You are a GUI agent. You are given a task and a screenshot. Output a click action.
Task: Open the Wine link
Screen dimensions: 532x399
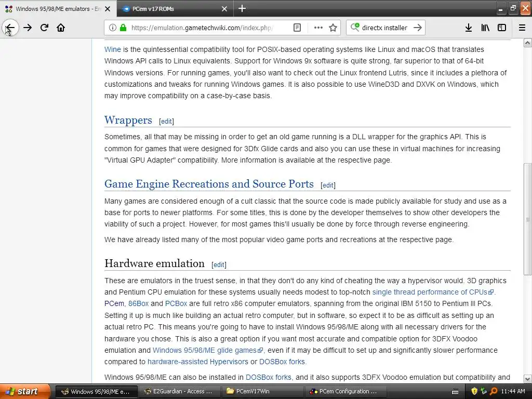coord(113,49)
